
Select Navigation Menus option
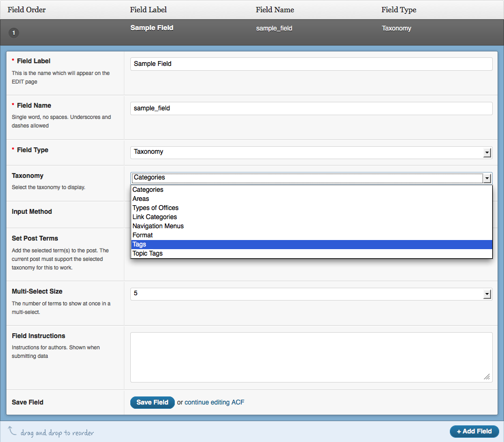311,226
